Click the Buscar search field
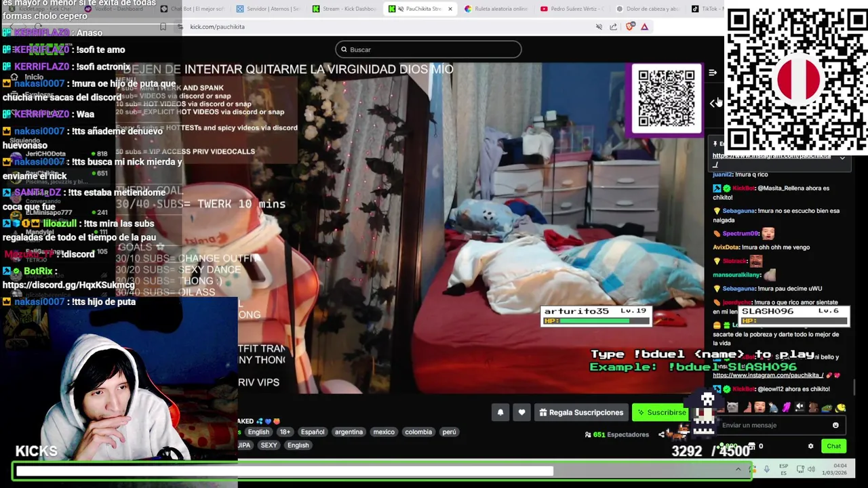Image resolution: width=868 pixels, height=488 pixels. [428, 49]
